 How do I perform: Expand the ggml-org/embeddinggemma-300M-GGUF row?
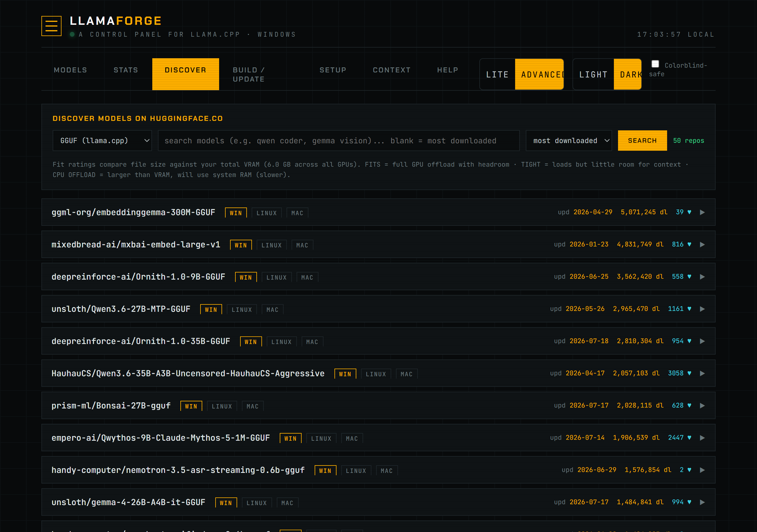[x=702, y=212]
